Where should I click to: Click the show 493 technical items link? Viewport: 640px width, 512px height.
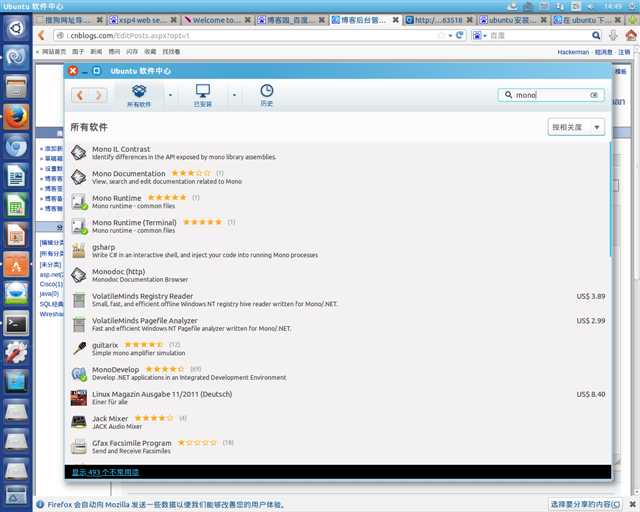coord(105,472)
